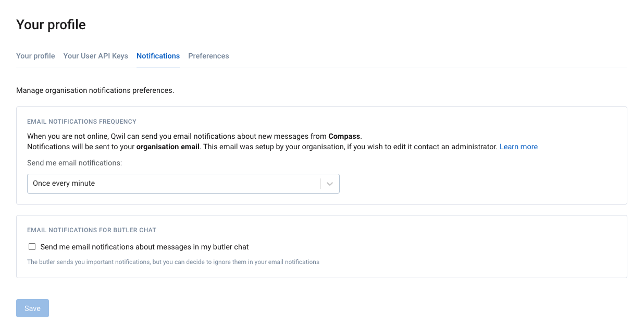Open the Learn more link
Viewport: 644px width, 335px height.
click(x=518, y=147)
